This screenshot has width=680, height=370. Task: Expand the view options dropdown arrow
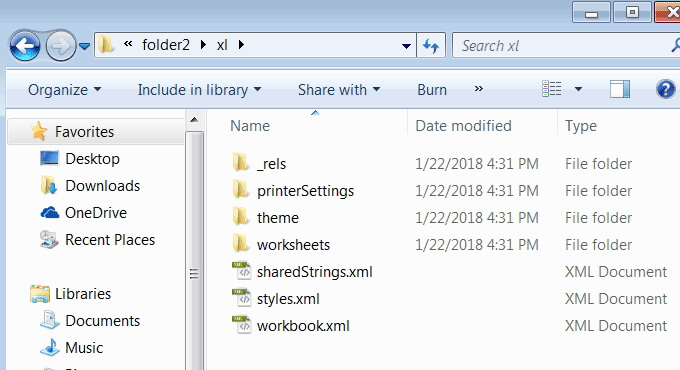578,89
